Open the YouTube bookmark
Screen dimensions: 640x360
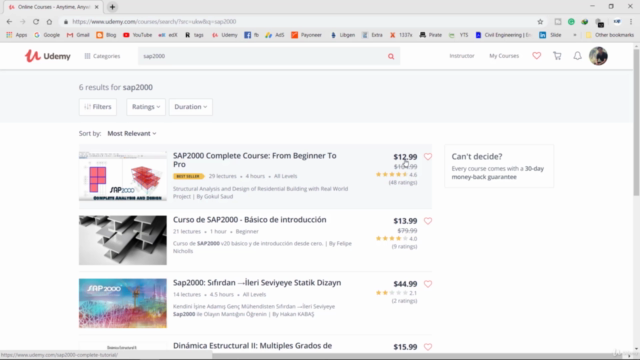pyautogui.click(x=138, y=35)
